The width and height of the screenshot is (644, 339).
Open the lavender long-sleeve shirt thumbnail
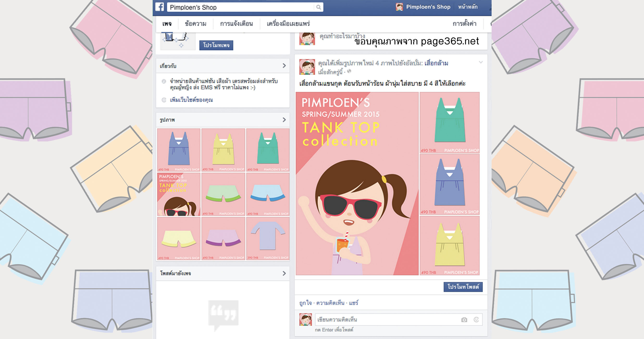[x=268, y=239]
